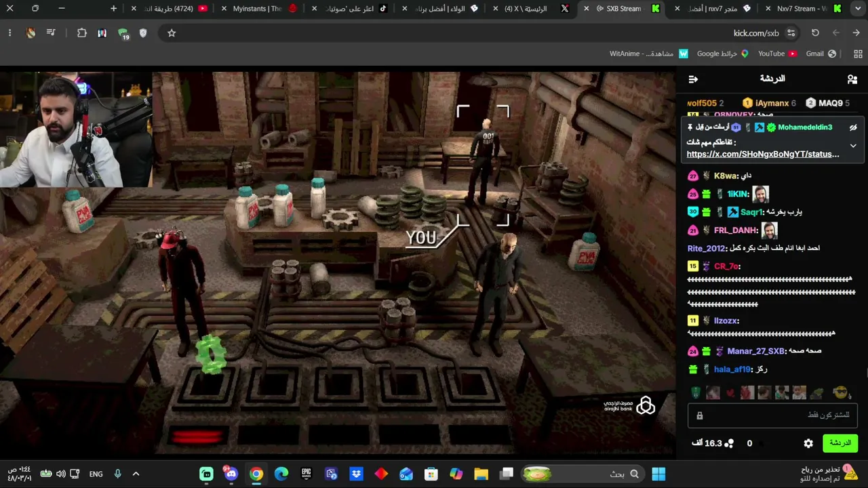Open File Explorer from the taskbar

click(481, 474)
